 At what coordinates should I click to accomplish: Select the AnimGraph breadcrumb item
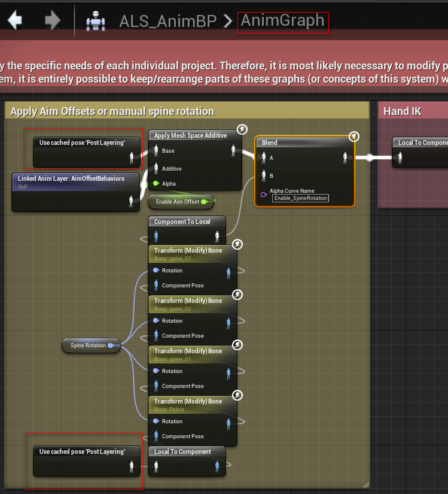pos(282,21)
